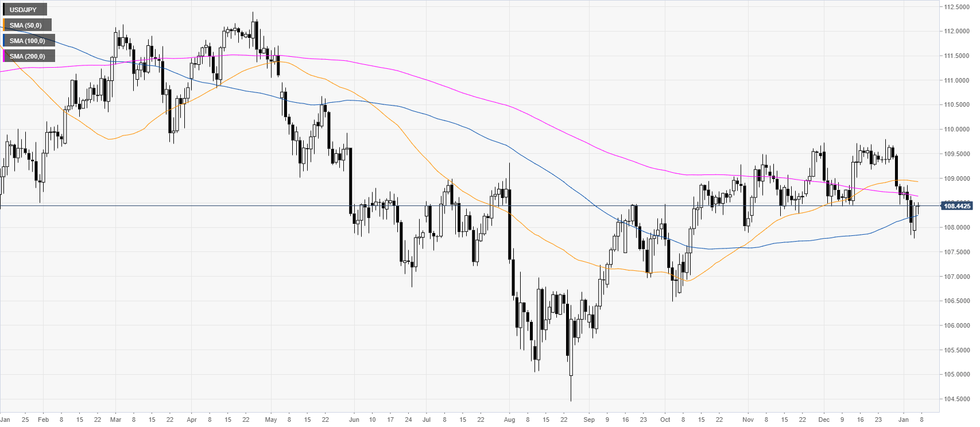Click the 110.0000 price axis label

point(957,130)
